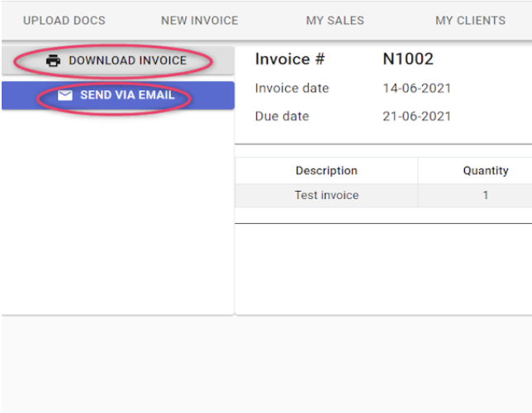Viewport: 532px width, 413px height.
Task: Click blank invoice area below the table
Action: pyautogui.click(x=383, y=268)
